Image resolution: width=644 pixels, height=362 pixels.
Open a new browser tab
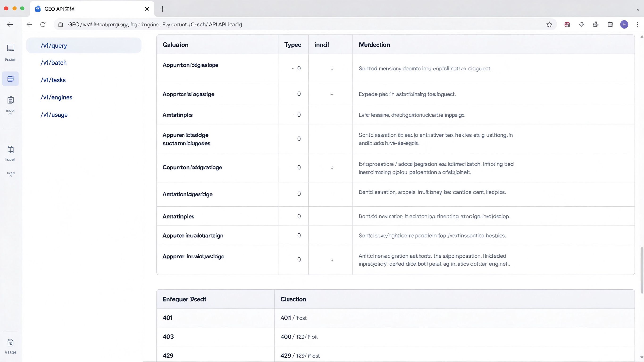(162, 9)
